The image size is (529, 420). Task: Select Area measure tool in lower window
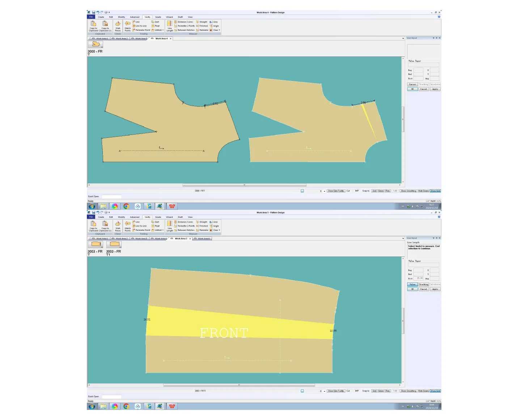coord(213,222)
